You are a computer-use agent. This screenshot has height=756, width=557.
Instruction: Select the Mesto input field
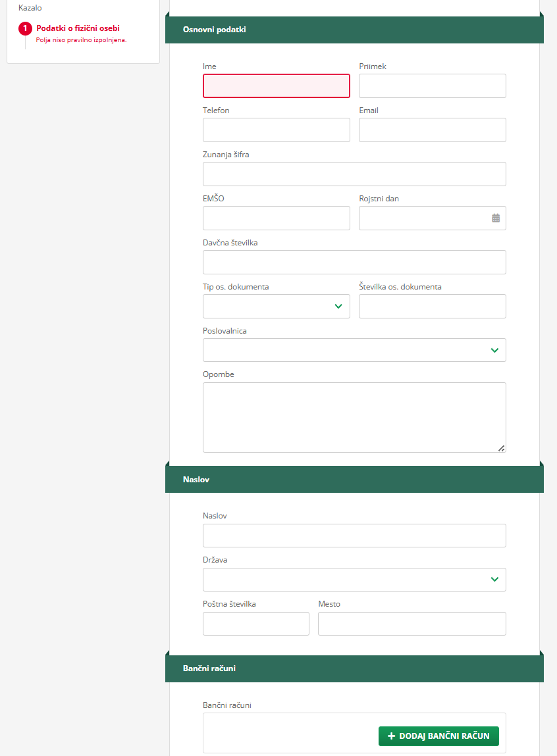(411, 624)
